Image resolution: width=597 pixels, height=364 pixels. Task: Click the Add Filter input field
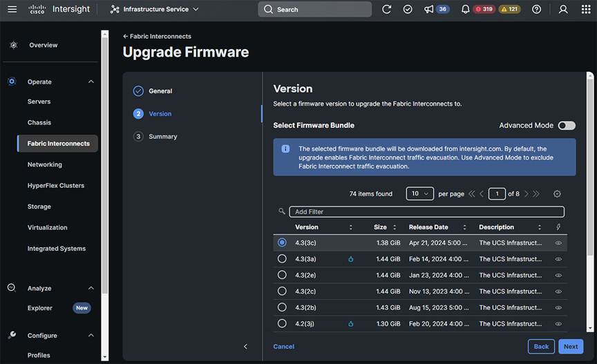pyautogui.click(x=426, y=211)
